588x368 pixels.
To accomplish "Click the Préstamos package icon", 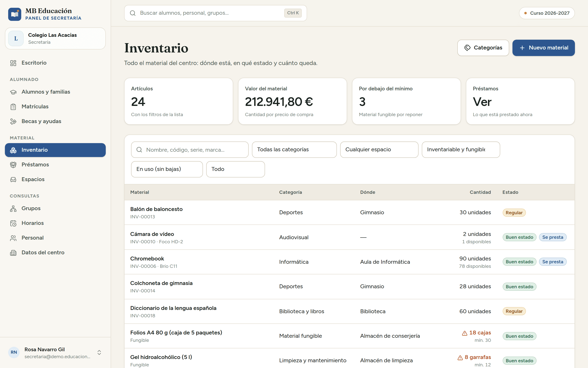I will pos(13,165).
